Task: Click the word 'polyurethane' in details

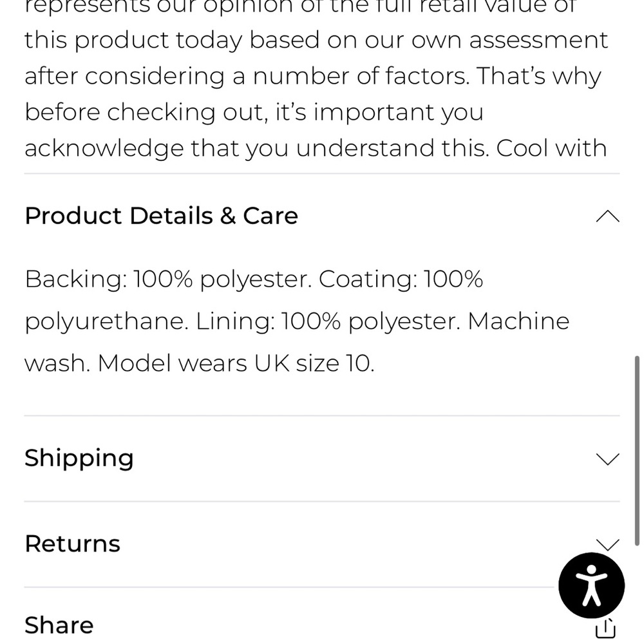Action: (x=104, y=321)
